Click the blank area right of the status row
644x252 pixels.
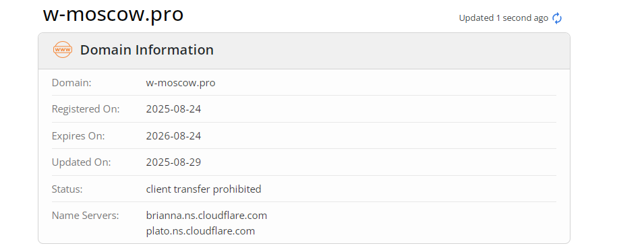pos(409,189)
